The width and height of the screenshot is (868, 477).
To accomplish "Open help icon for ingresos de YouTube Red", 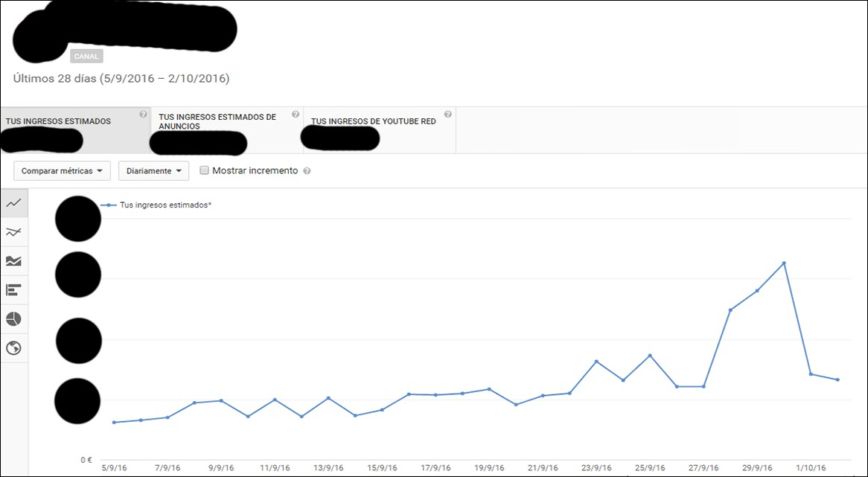I will (448, 115).
